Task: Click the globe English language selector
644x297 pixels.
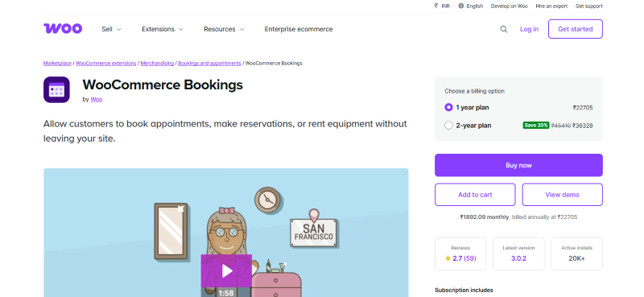Action: pos(471,6)
